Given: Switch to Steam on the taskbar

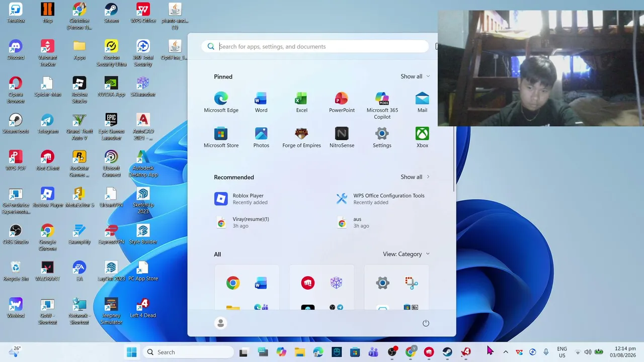Looking at the screenshot, I should (447, 352).
